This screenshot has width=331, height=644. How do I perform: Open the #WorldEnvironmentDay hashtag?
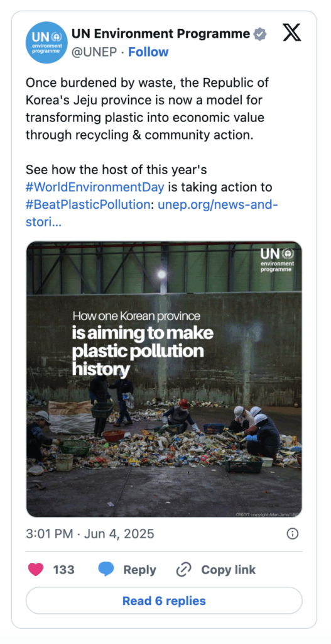point(95,187)
